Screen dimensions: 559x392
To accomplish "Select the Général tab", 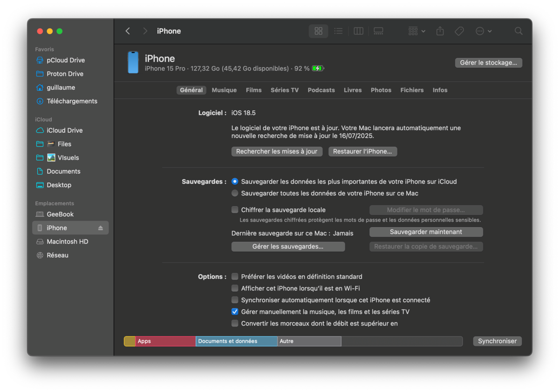I will pyautogui.click(x=191, y=90).
